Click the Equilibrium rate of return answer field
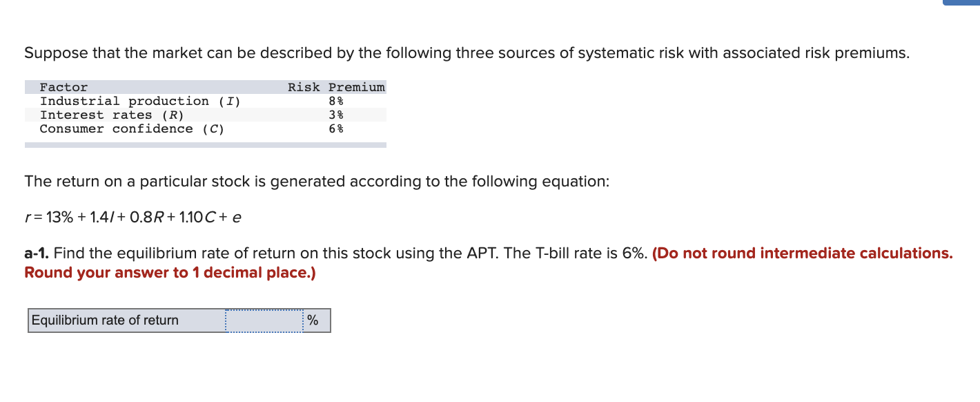 pyautogui.click(x=264, y=320)
